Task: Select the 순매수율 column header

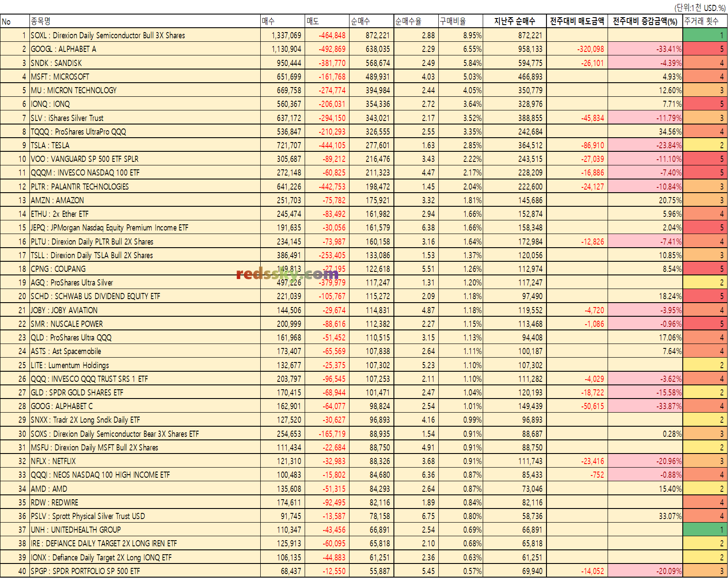Action: (x=416, y=21)
